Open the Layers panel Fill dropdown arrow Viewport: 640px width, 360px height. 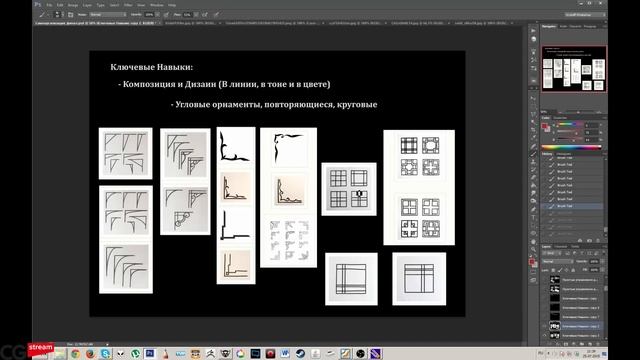click(602, 270)
